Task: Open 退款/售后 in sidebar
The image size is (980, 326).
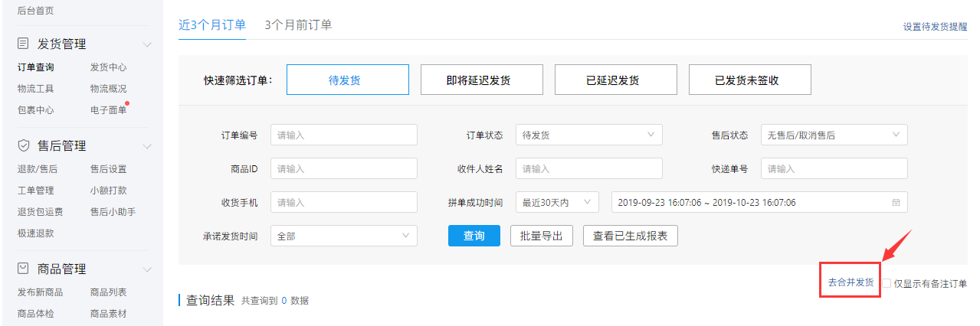Action: pos(37,169)
